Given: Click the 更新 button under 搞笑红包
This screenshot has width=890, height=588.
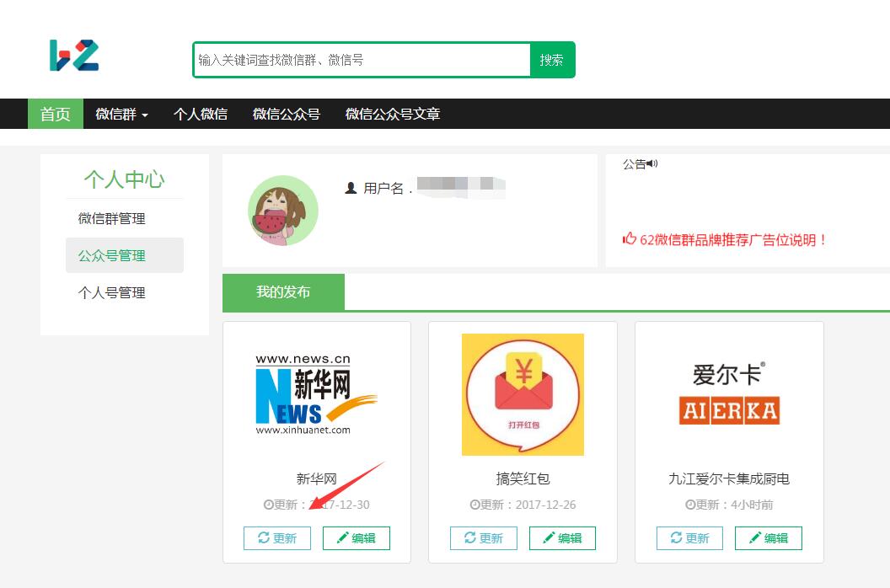Looking at the screenshot, I should click(x=483, y=538).
